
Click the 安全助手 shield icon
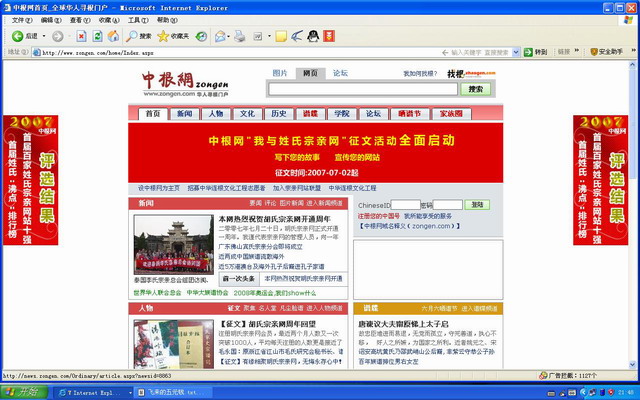click(x=594, y=52)
